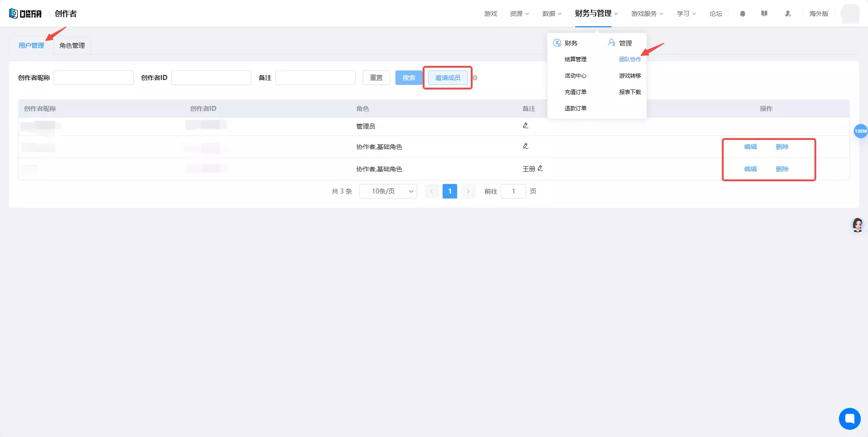Focus the 备注 search input field
The image size is (868, 437).
click(315, 78)
